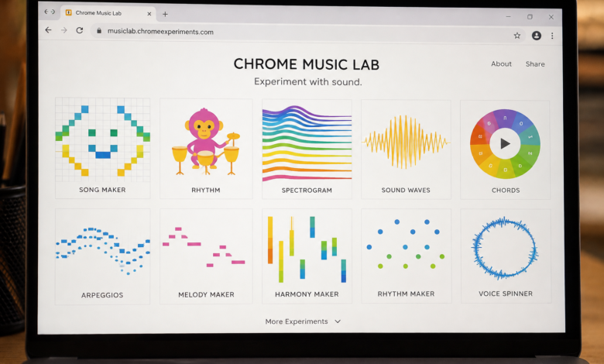Open the Sound Waves yellow waveform icon
The image size is (604, 364).
tap(406, 142)
